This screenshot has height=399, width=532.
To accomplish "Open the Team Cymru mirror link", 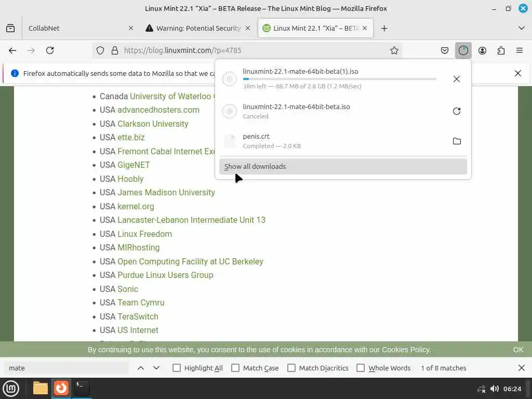I will click(141, 302).
